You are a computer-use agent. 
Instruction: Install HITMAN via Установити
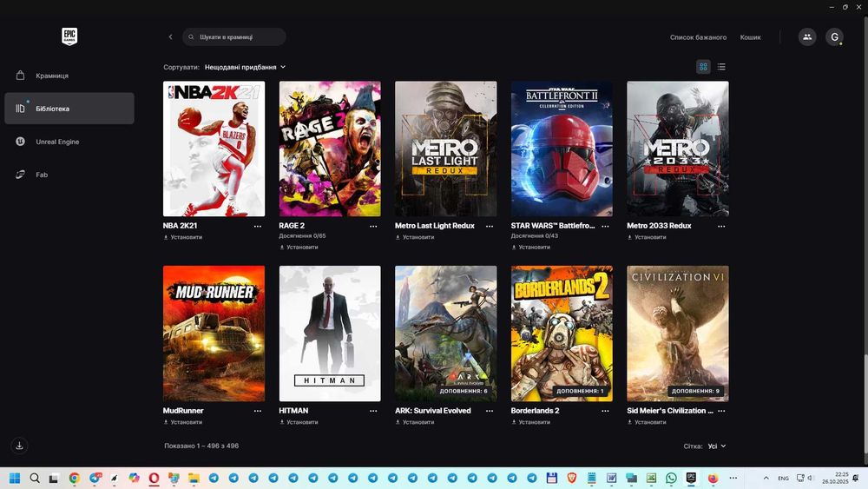[299, 422]
